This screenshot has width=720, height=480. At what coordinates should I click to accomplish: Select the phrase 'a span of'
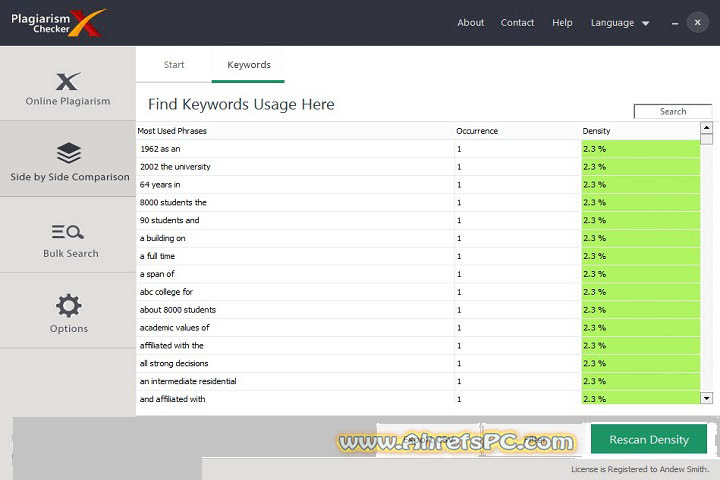point(157,274)
